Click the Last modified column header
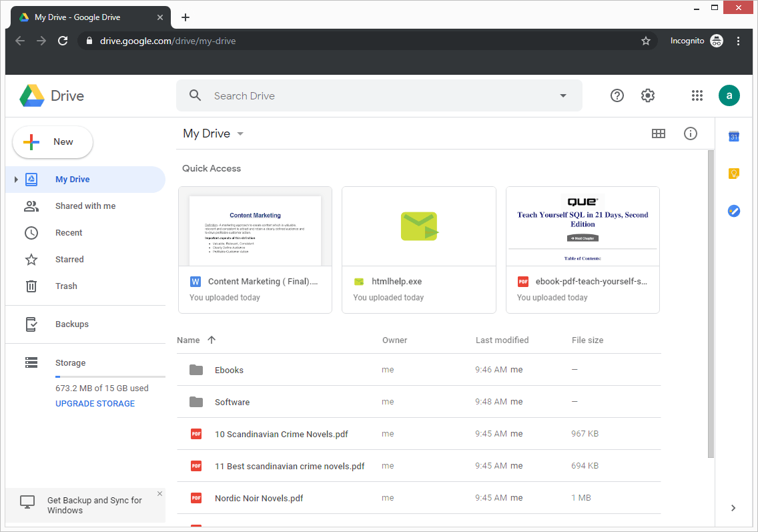758x532 pixels. click(x=502, y=340)
